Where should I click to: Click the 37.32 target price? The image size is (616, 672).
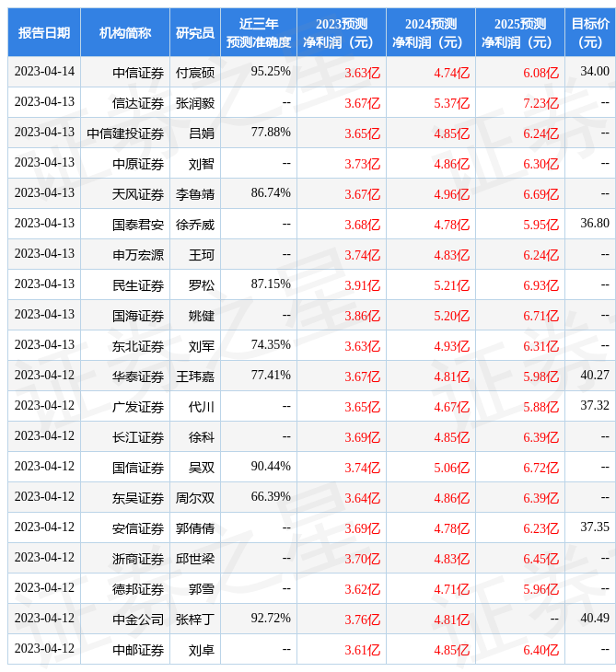coord(595,405)
